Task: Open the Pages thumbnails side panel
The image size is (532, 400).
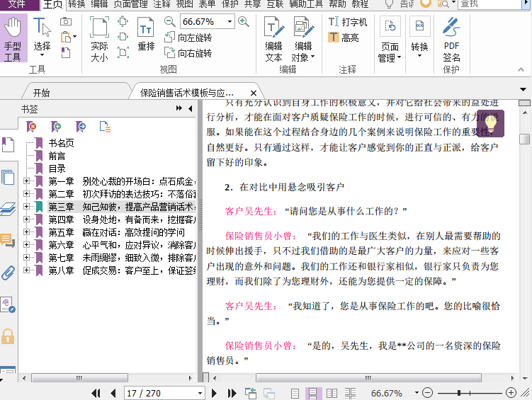Action: pos(8,177)
